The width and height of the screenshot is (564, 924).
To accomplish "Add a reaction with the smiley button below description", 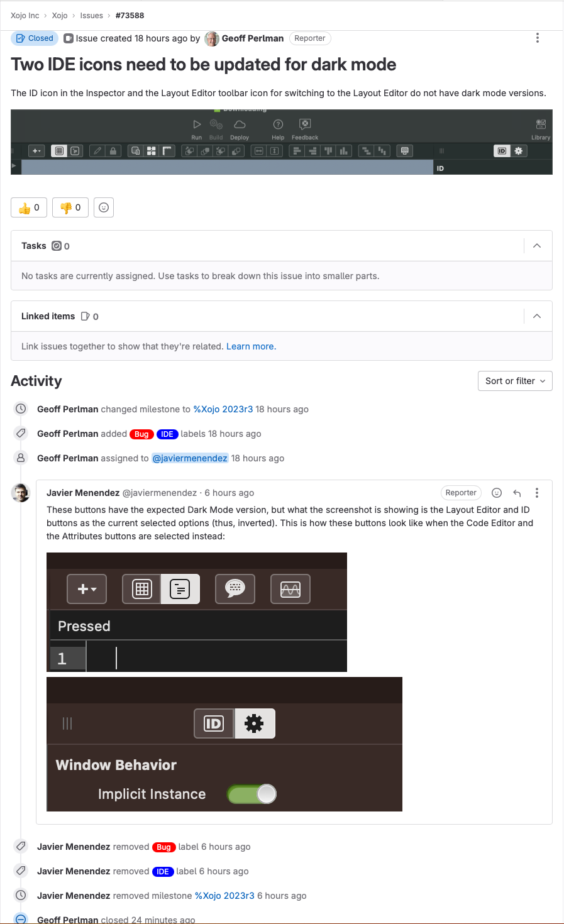I will [x=104, y=207].
